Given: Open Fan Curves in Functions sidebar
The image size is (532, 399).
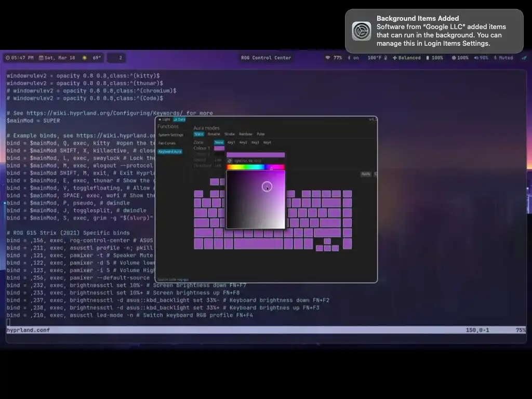Looking at the screenshot, I should (x=167, y=143).
